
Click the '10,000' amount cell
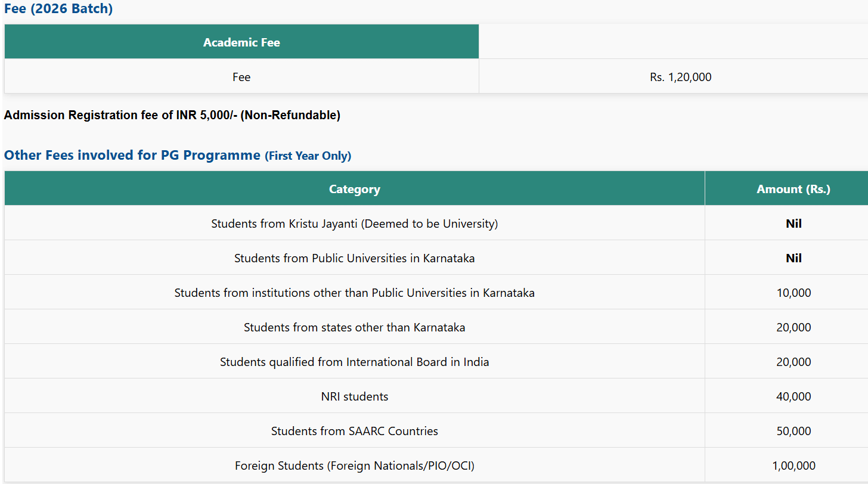pos(793,293)
